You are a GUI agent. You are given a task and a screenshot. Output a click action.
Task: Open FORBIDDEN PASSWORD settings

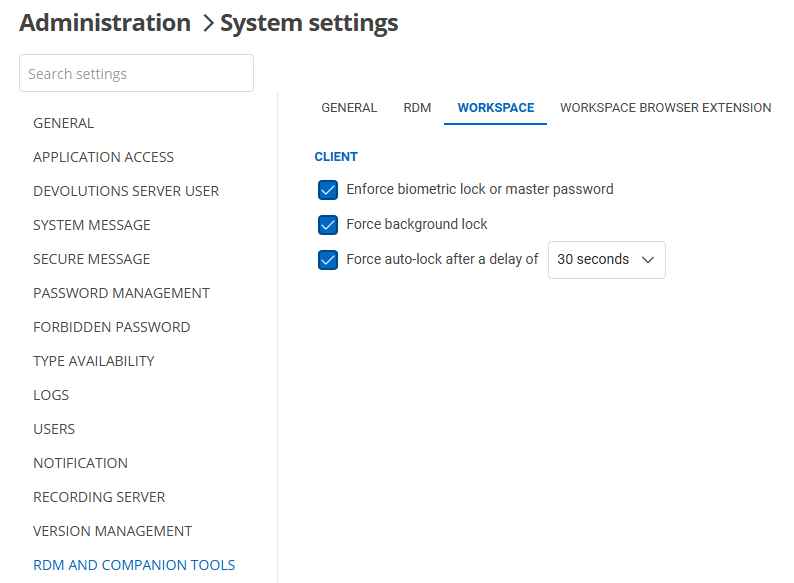111,327
